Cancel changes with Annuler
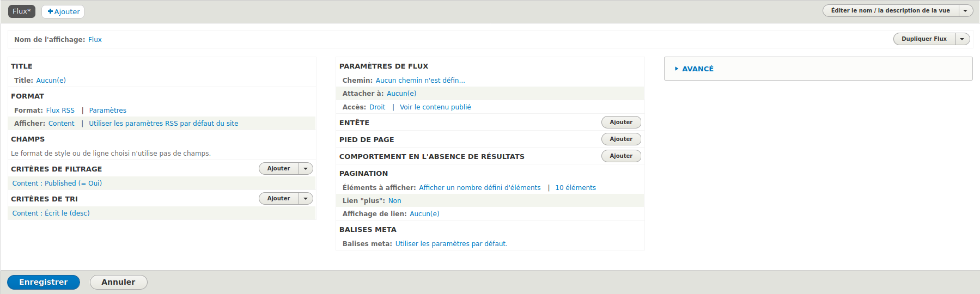The image size is (980, 294). (x=118, y=282)
